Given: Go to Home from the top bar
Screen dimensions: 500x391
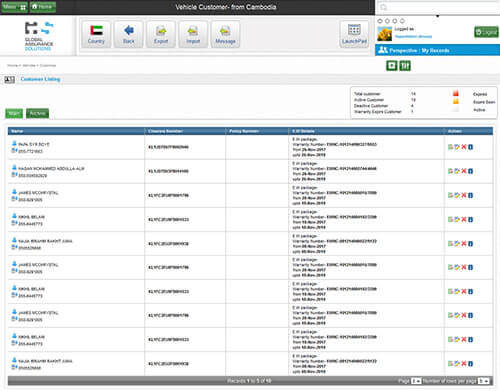Looking at the screenshot, I should tap(43, 7).
